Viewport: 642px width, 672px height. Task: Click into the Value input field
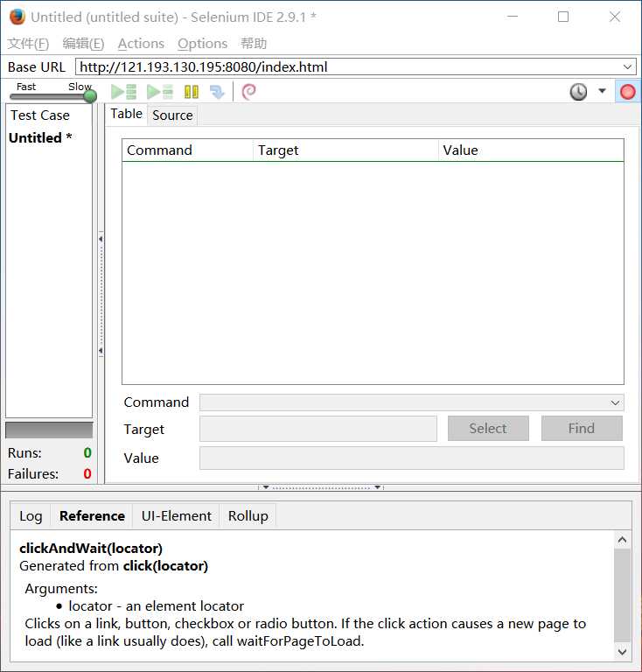(x=412, y=458)
